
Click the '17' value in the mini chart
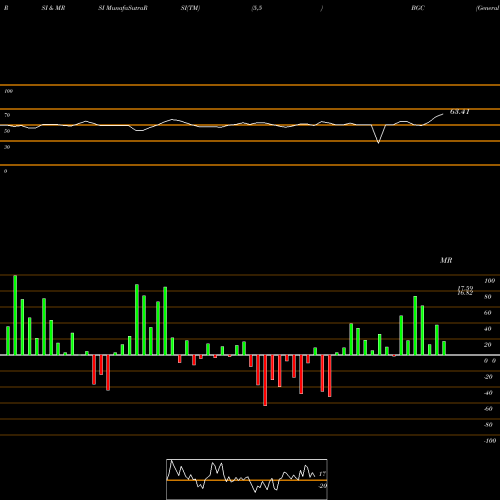coord(322,474)
